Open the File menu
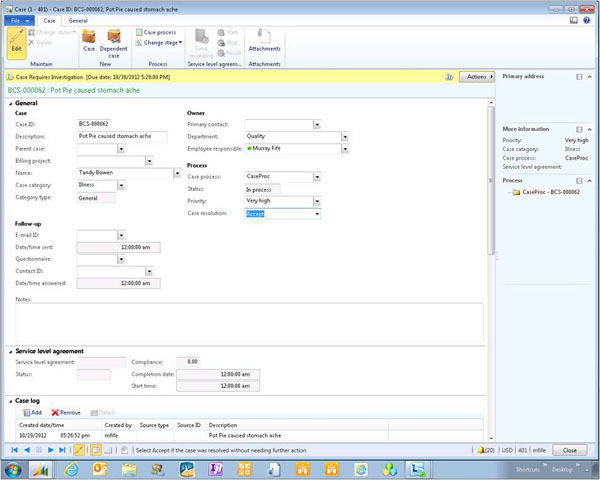Image resolution: width=600 pixels, height=480 pixels. pyautogui.click(x=18, y=20)
